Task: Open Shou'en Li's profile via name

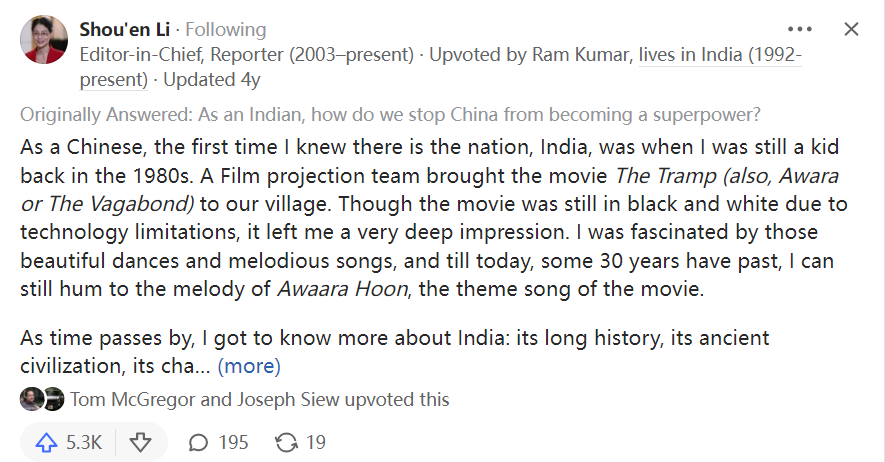Action: coord(115,29)
